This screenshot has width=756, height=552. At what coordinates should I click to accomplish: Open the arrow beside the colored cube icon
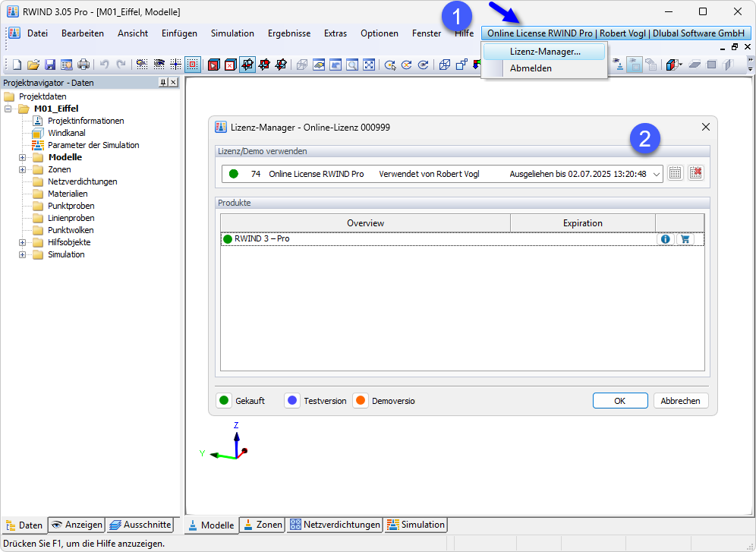pyautogui.click(x=680, y=65)
